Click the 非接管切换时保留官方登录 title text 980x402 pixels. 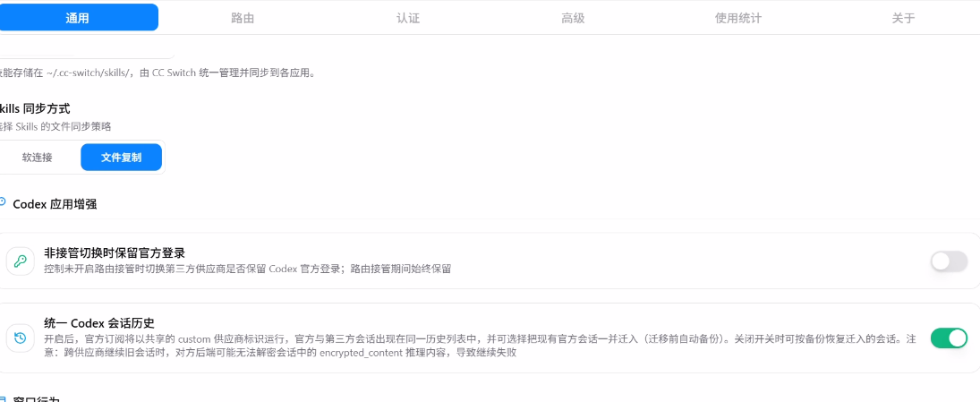click(x=115, y=253)
